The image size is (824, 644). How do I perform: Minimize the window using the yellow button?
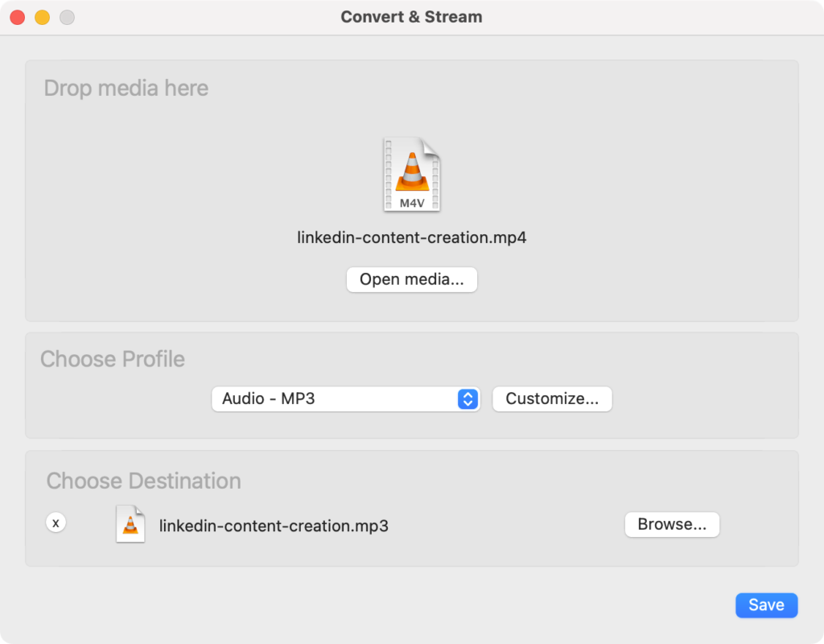tap(42, 17)
